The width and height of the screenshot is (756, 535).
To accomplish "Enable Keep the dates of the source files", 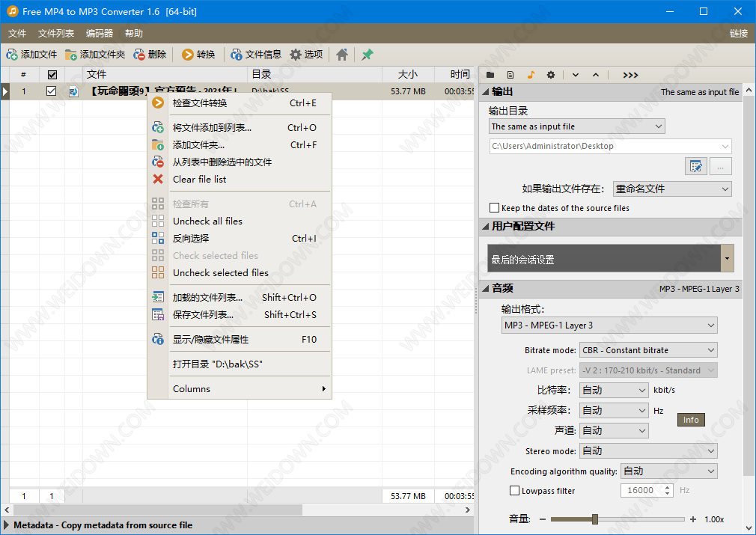I will (x=494, y=208).
